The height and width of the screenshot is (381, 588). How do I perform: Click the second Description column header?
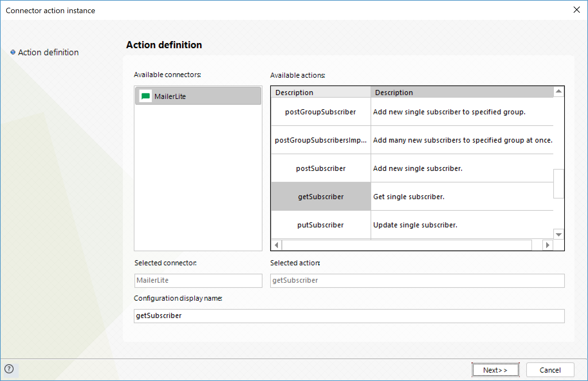(462, 92)
